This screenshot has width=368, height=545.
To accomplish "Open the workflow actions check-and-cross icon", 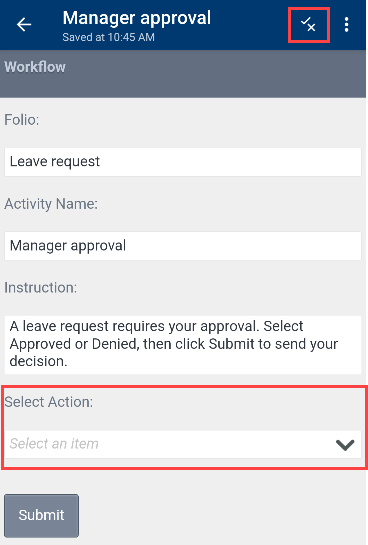I will click(x=308, y=25).
